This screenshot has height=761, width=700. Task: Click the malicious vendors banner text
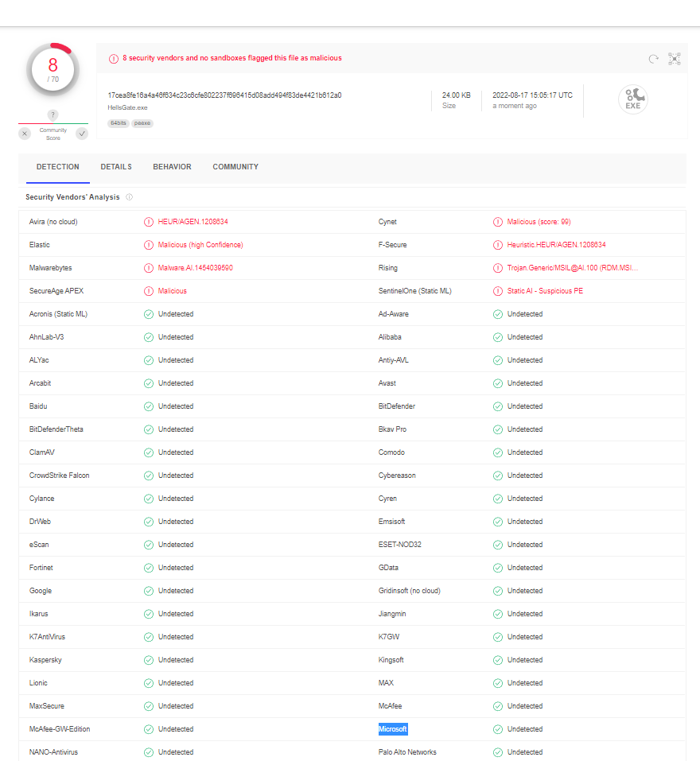pos(232,58)
